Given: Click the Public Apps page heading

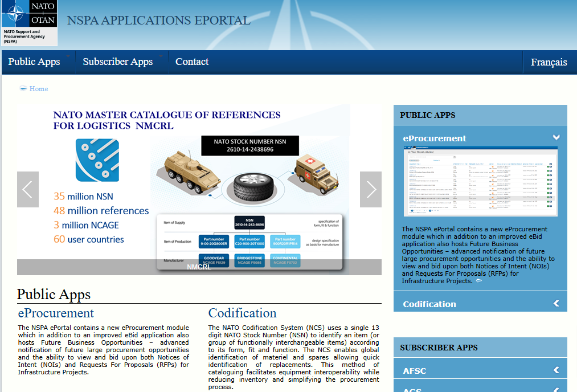Looking at the screenshot, I should click(54, 295).
